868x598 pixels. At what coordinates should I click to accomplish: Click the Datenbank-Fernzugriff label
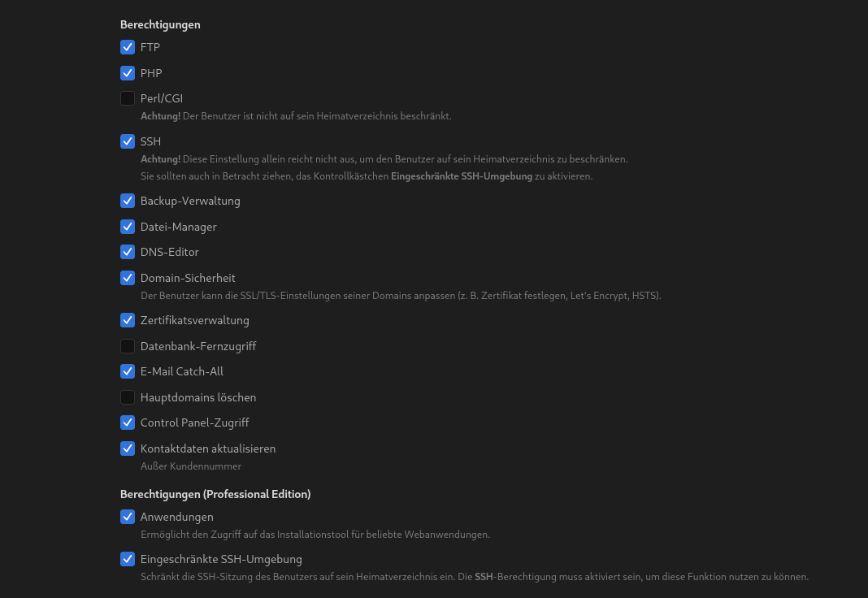coord(198,346)
